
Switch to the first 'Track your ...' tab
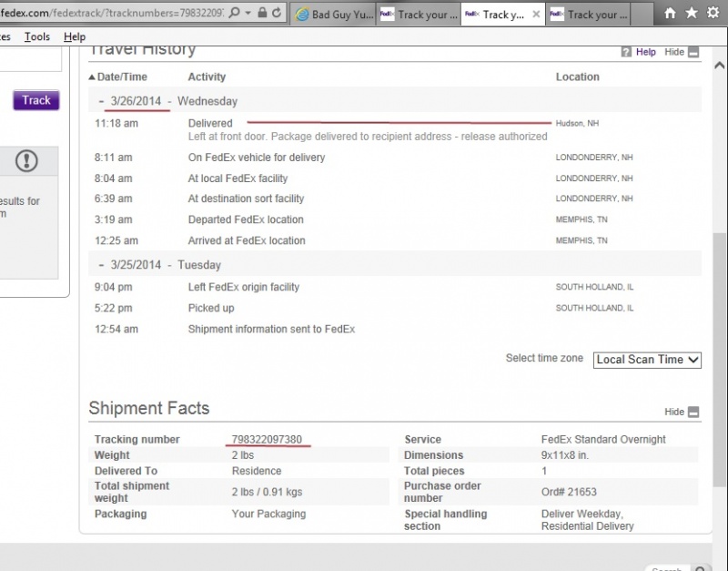point(419,15)
